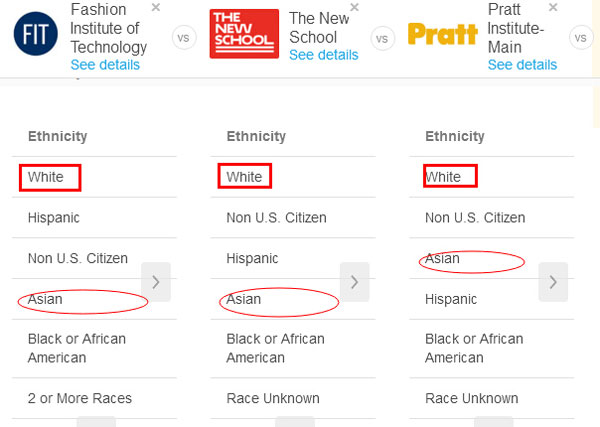Click the vs badge after Pratt Institute
The width and height of the screenshot is (600, 427).
pos(581,38)
